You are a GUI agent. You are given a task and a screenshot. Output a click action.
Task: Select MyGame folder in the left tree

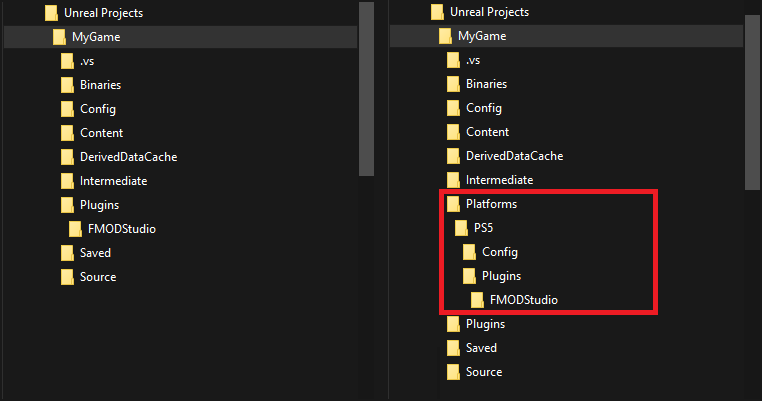point(96,37)
